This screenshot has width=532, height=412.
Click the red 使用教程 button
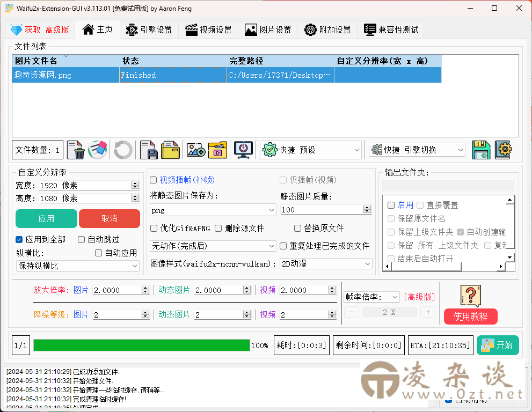tap(471, 317)
